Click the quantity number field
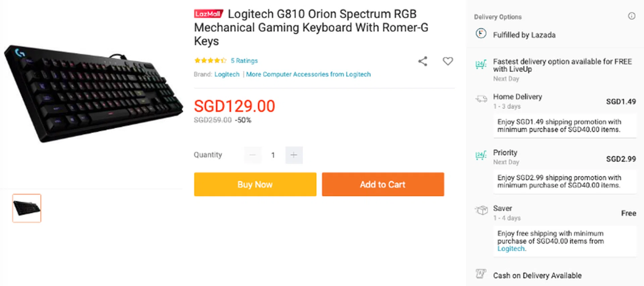The height and width of the screenshot is (286, 644). point(273,155)
